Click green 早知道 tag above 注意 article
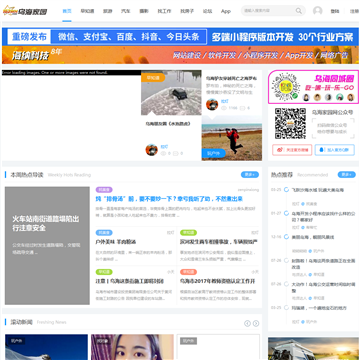 click(104, 272)
